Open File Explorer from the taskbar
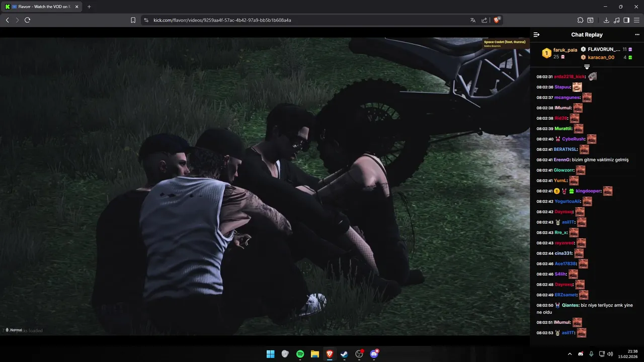Viewport: 644px width, 362px height. [x=314, y=354]
